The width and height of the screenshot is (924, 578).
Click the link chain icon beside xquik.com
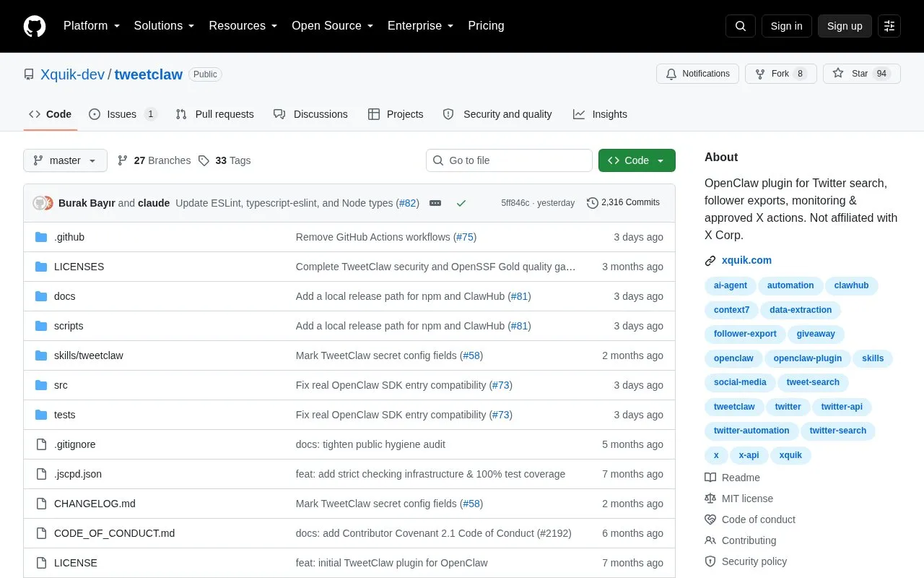coord(710,261)
